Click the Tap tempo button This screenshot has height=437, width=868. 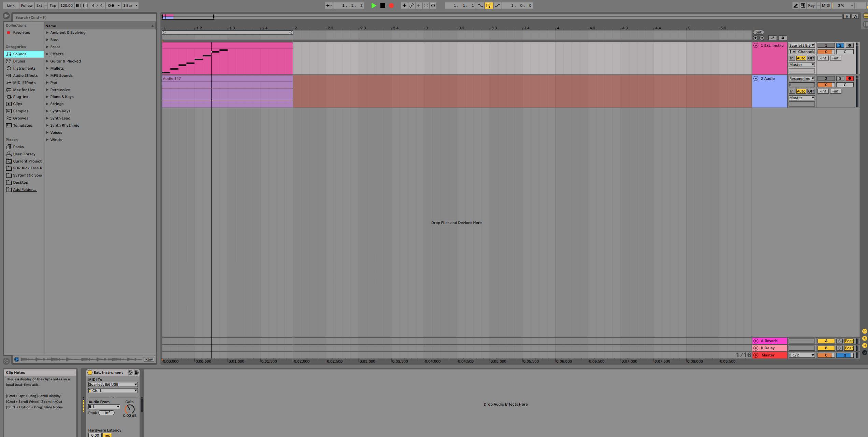[53, 5]
